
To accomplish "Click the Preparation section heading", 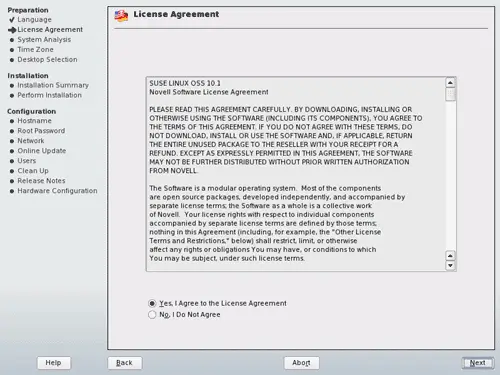I will coord(28,10).
